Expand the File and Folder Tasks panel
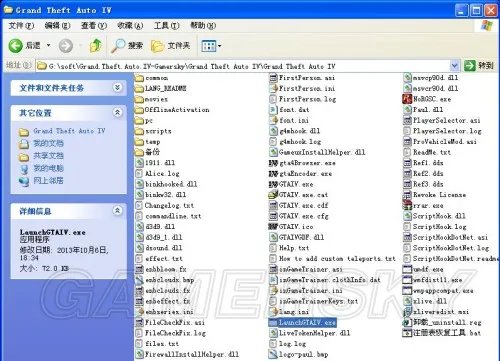500x361 pixels. [x=117, y=88]
